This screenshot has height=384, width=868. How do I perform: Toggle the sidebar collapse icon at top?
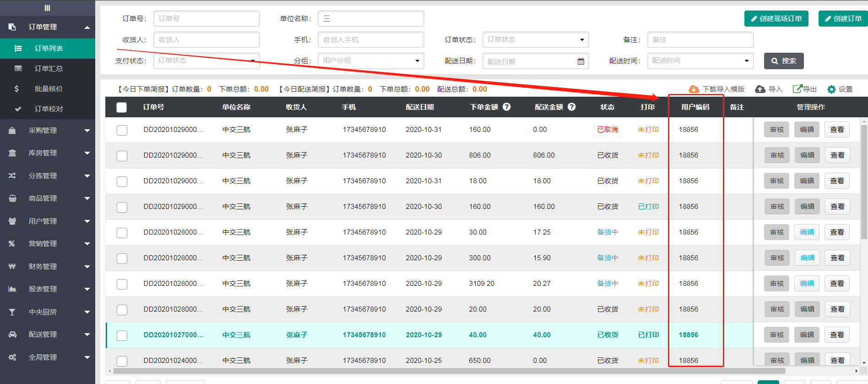[x=47, y=8]
